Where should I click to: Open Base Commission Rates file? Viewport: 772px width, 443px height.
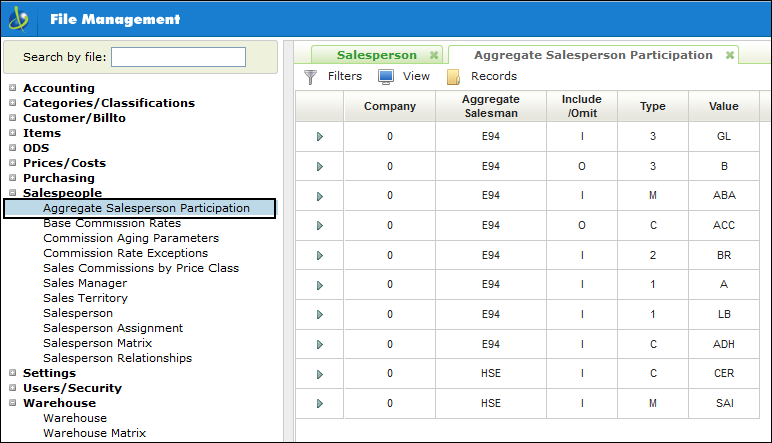click(112, 223)
